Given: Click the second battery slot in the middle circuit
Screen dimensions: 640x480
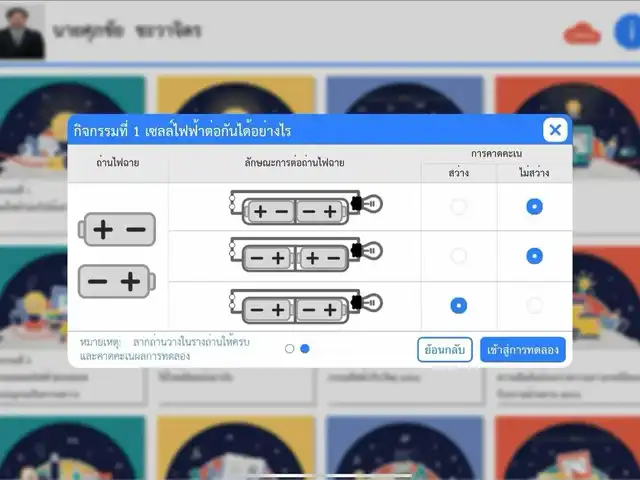Looking at the screenshot, I should [322, 258].
